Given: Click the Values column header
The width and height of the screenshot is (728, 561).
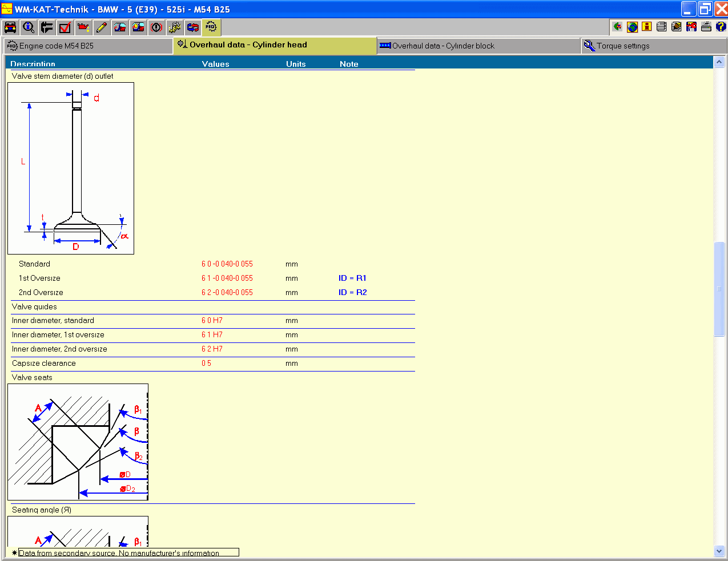Looking at the screenshot, I should (215, 64).
